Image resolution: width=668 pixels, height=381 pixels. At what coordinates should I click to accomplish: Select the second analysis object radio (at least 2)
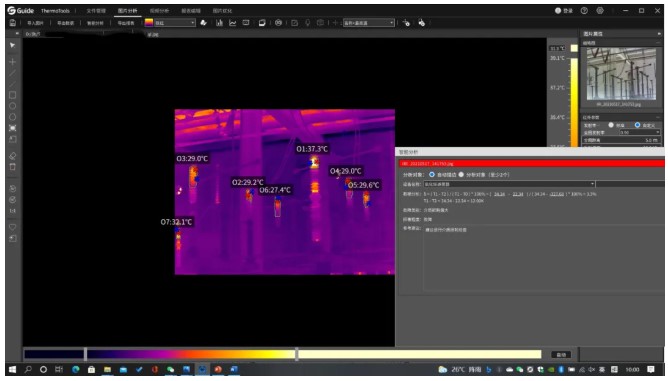tap(461, 174)
